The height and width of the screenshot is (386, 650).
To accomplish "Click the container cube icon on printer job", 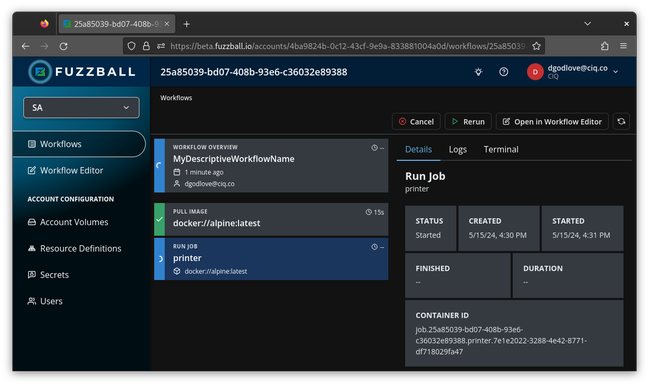I will coord(177,271).
